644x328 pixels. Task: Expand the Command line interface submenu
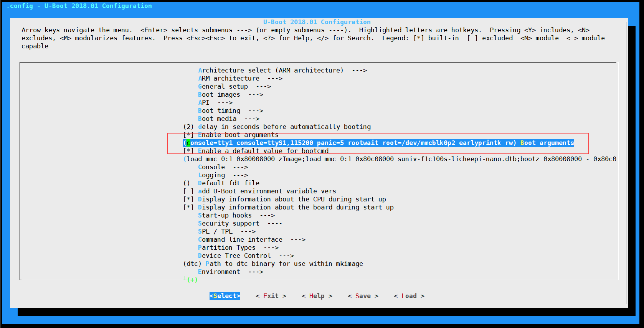pos(252,239)
